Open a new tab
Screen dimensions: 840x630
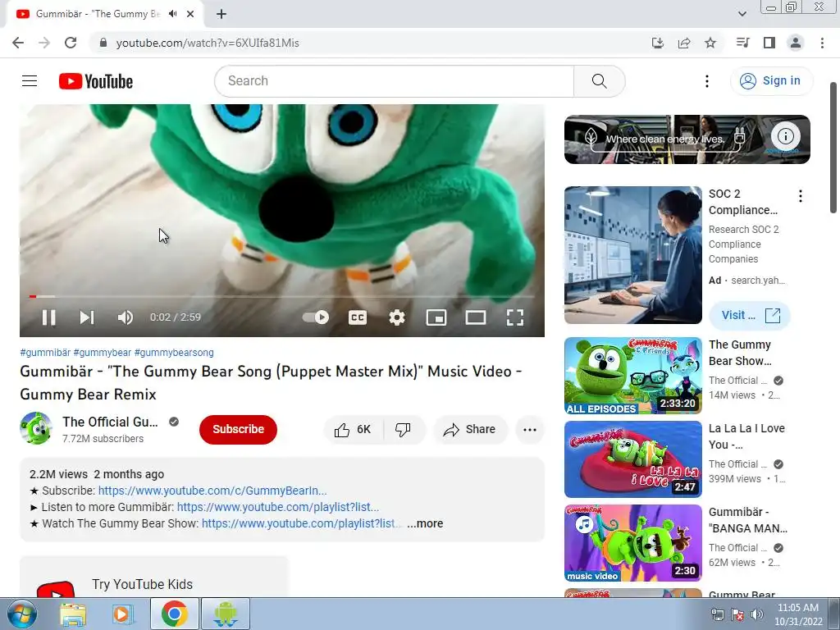click(221, 14)
